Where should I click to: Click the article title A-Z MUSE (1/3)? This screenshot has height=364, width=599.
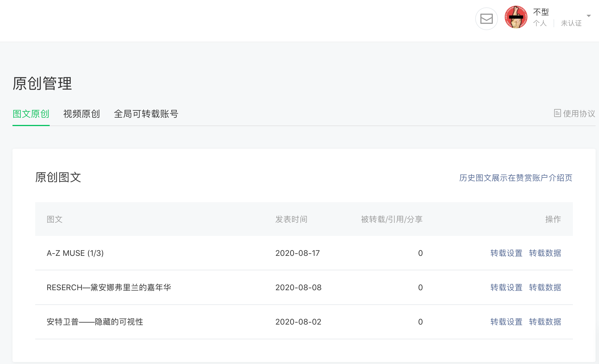[75, 253]
